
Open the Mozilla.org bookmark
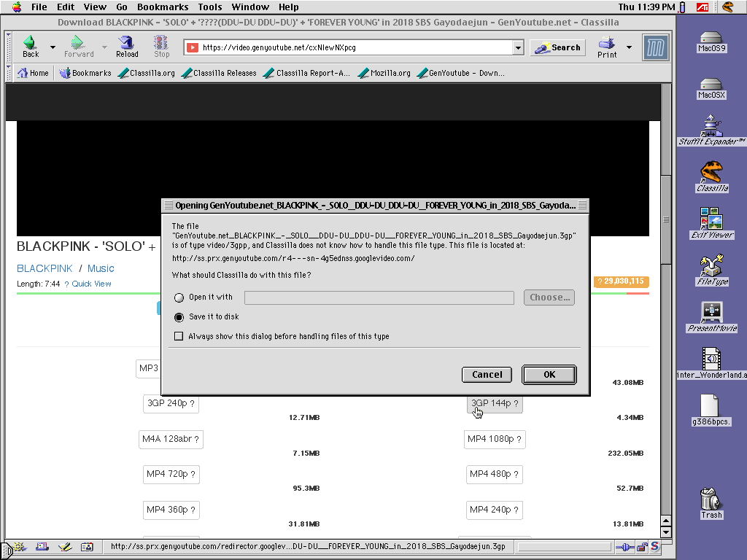pyautogui.click(x=384, y=73)
